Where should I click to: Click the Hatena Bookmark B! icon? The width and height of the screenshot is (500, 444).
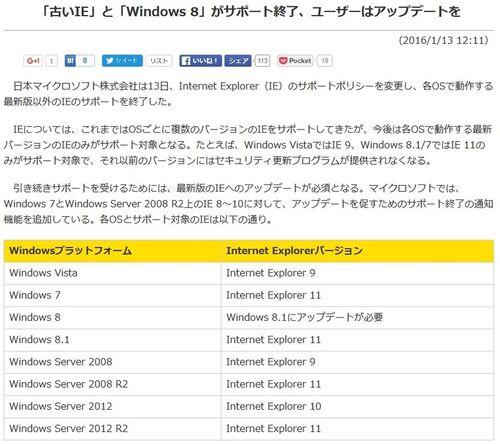70,61
